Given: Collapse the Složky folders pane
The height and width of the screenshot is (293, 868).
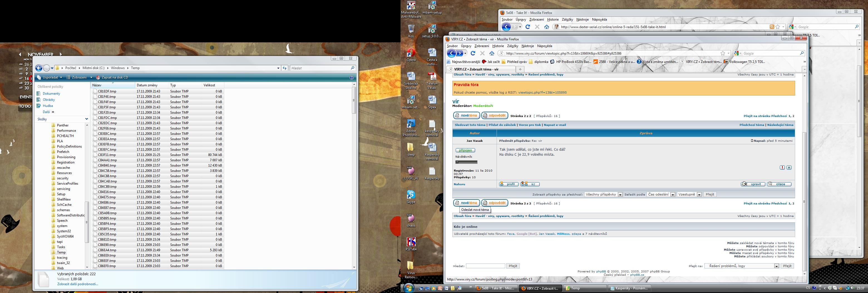Looking at the screenshot, I should (87, 119).
